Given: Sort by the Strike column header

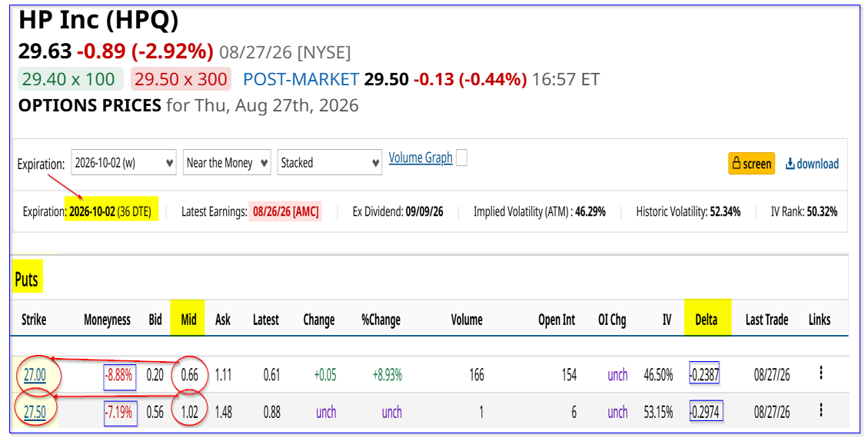Looking at the screenshot, I should click(x=34, y=320).
